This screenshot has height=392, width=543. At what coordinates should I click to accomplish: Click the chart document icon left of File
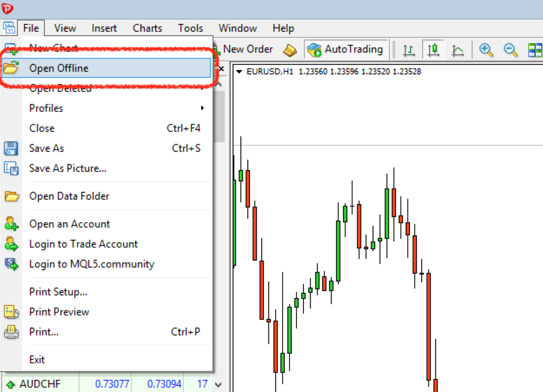pos(9,28)
